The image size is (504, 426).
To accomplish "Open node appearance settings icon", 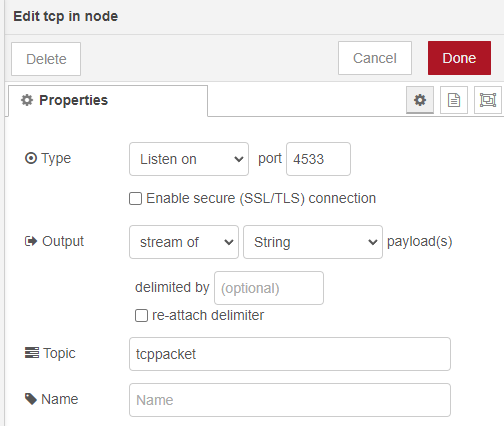I will pyautogui.click(x=488, y=100).
